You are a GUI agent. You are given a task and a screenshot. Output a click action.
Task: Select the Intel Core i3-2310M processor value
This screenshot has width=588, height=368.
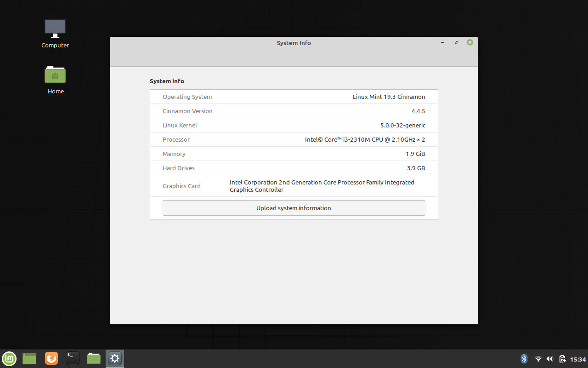coord(365,139)
